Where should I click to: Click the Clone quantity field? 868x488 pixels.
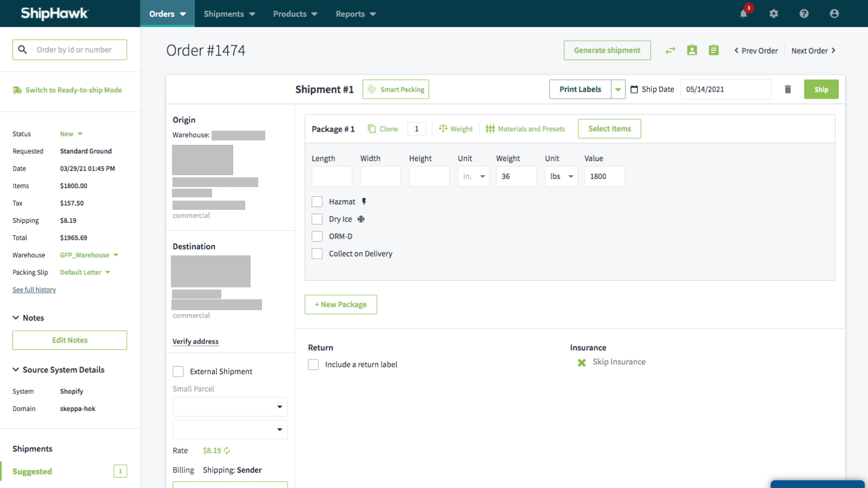click(x=417, y=129)
